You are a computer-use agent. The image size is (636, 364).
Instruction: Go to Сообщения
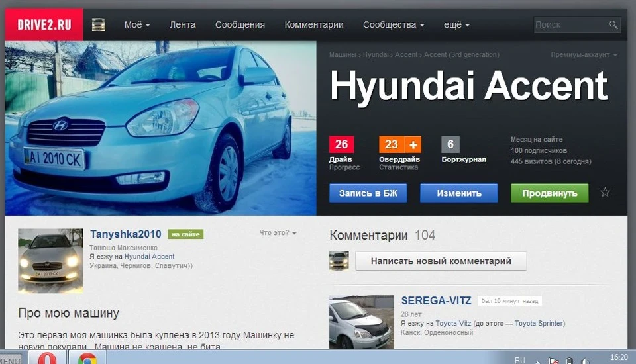point(240,24)
